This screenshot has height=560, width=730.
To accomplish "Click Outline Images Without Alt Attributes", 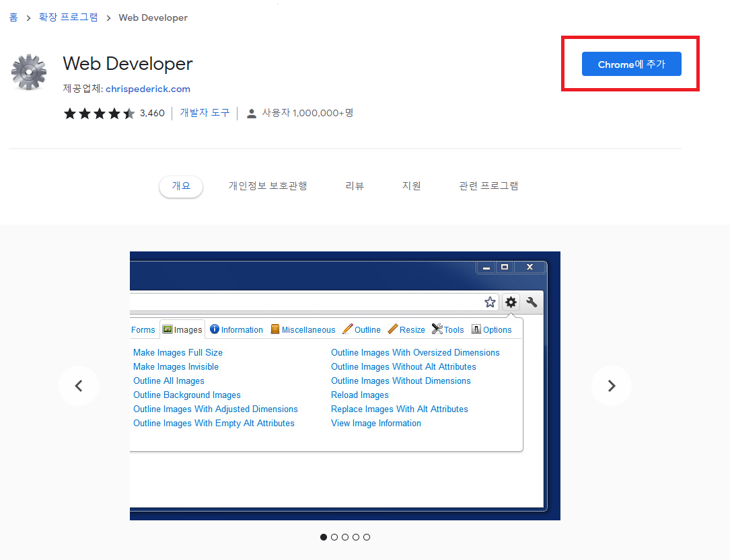I will pyautogui.click(x=404, y=366).
